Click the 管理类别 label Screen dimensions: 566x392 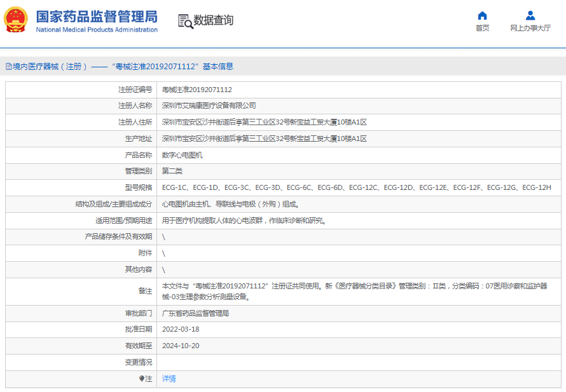[139, 171]
